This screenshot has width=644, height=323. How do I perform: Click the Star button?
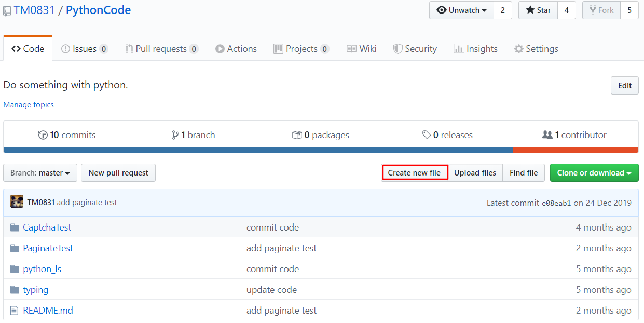coord(538,10)
